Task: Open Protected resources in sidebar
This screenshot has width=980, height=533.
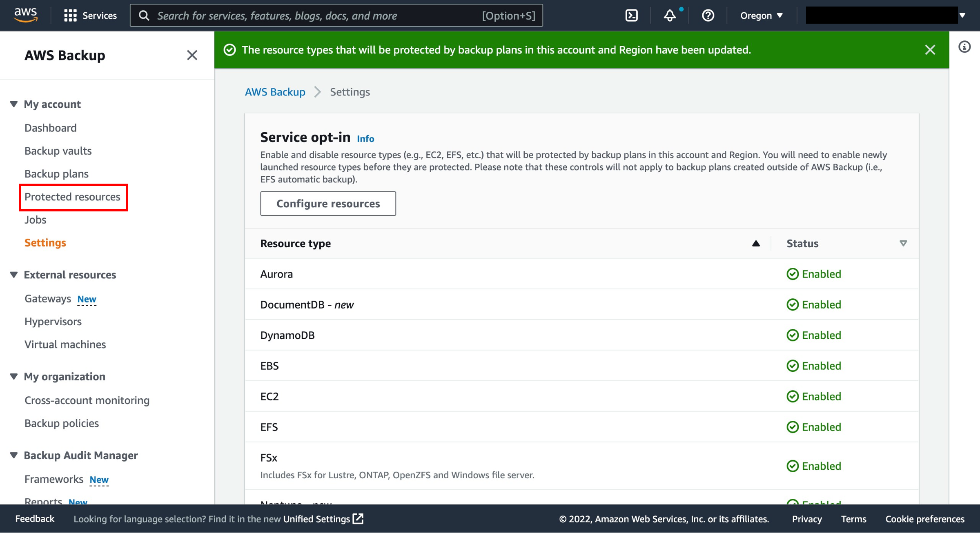Action: 72,197
